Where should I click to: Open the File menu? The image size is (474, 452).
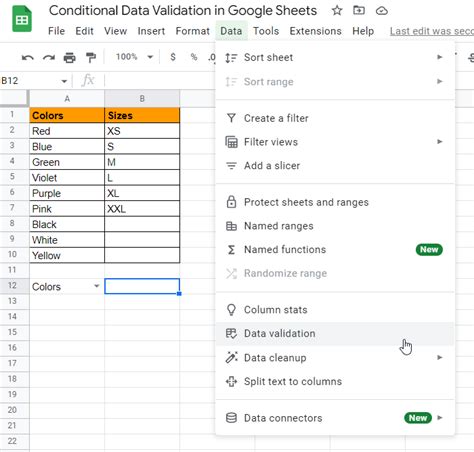[x=56, y=31]
